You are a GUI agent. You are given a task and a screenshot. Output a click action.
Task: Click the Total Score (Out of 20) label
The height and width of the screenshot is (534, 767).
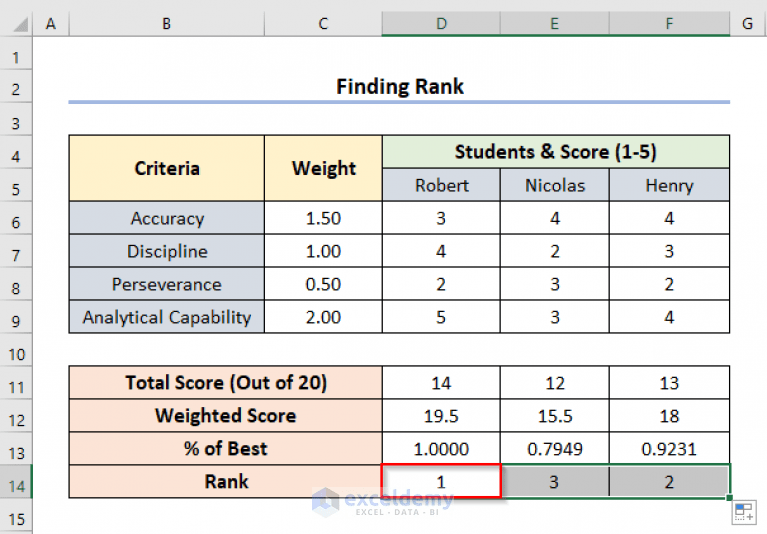point(226,382)
